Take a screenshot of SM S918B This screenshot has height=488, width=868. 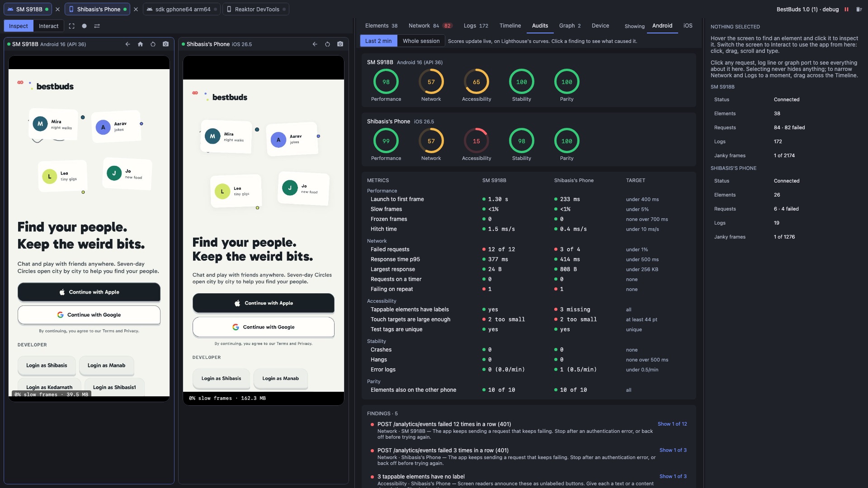[165, 44]
